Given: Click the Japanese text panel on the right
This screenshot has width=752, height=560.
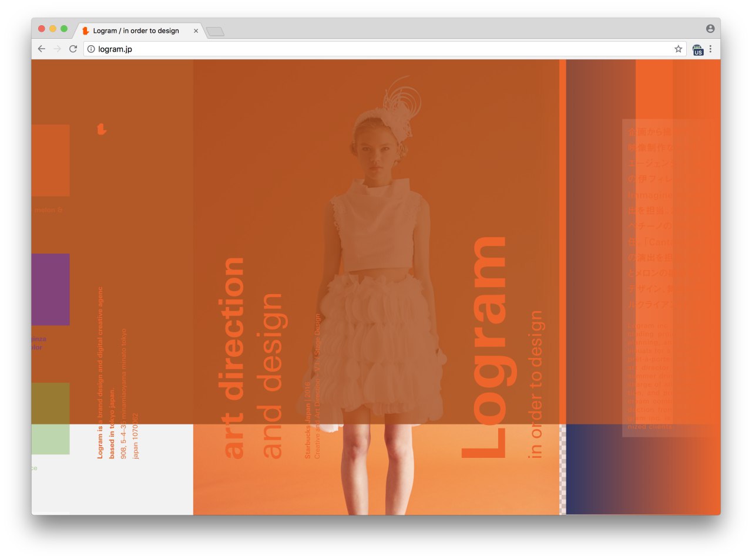Looking at the screenshot, I should point(671,278).
